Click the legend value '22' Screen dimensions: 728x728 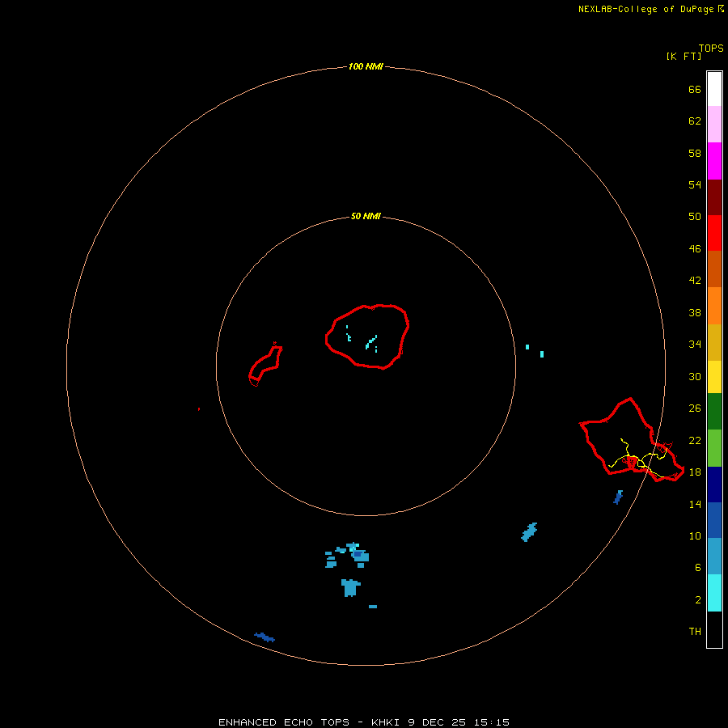[695, 440]
